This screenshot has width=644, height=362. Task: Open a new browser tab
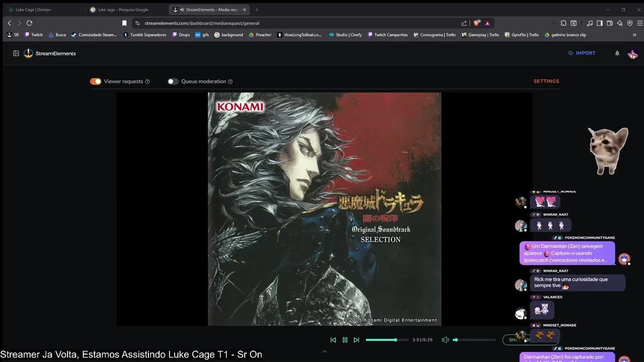coord(257,10)
